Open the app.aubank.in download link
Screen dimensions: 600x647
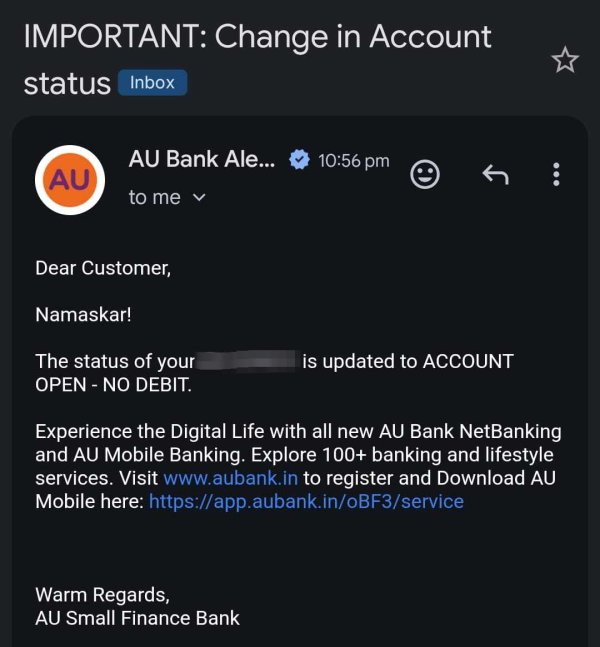306,501
